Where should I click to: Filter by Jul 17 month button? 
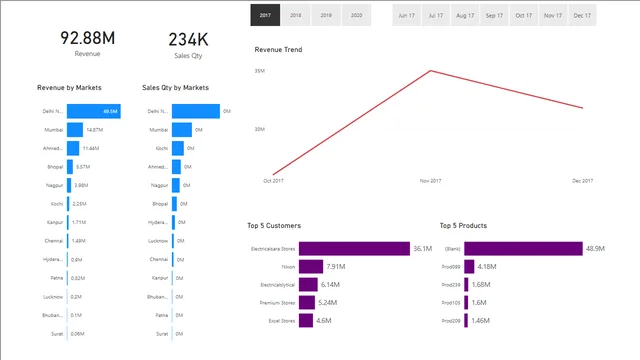[x=436, y=15]
